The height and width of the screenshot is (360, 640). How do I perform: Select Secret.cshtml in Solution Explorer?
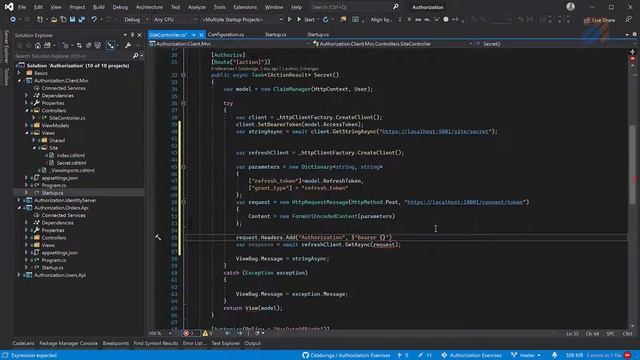(x=71, y=163)
